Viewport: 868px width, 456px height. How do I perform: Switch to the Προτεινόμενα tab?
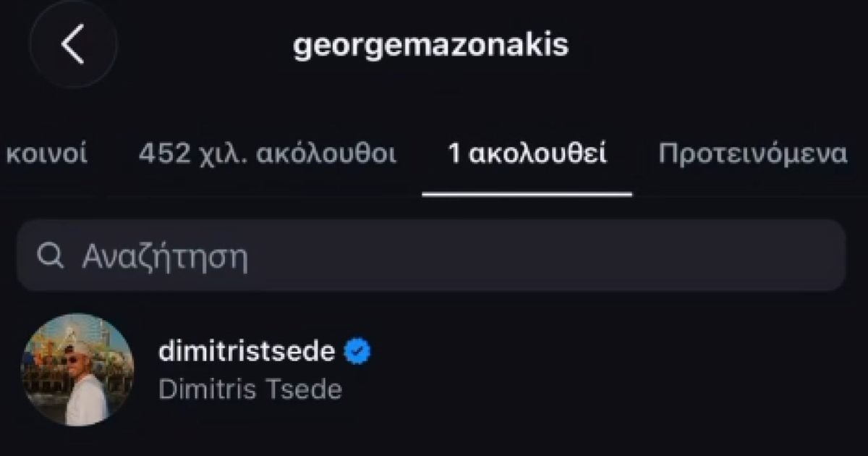pos(752,154)
